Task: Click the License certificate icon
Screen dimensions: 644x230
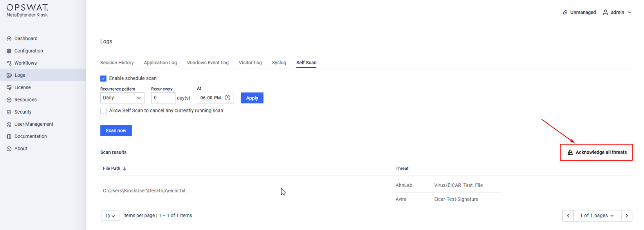Action: (9, 87)
